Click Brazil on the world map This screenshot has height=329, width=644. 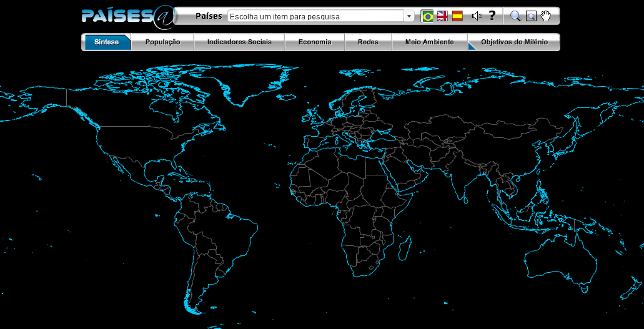click(225, 237)
